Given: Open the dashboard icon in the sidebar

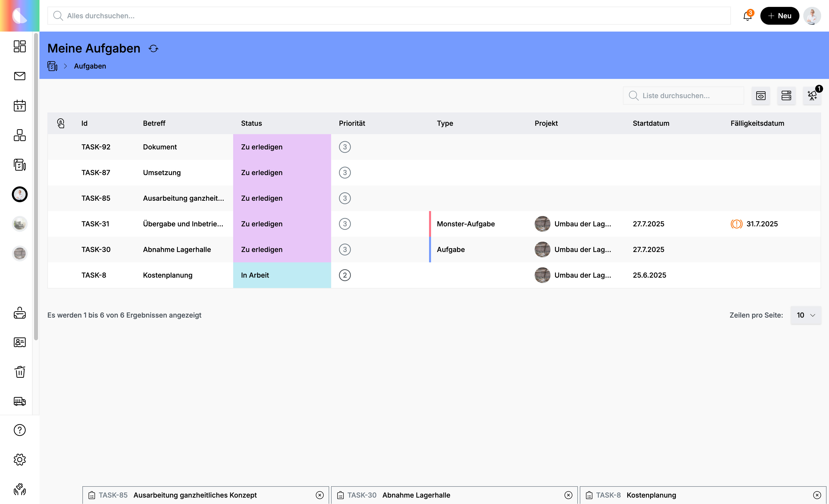Looking at the screenshot, I should 19,46.
